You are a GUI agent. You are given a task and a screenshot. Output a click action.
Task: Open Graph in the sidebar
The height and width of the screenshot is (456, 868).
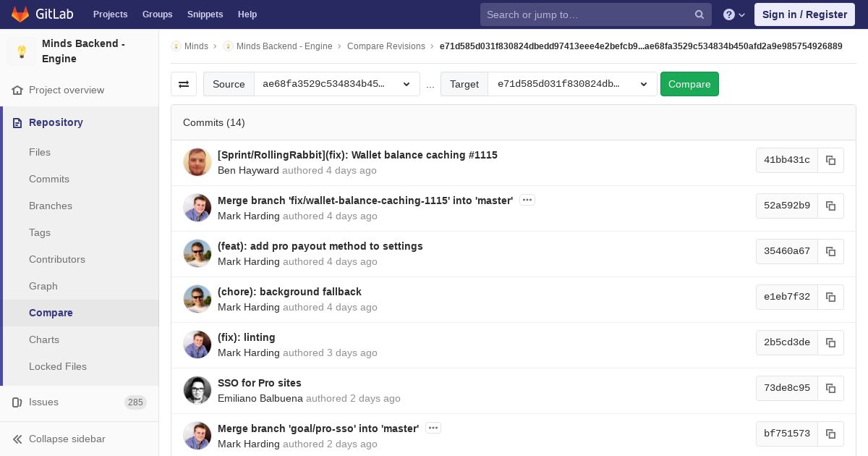(43, 286)
